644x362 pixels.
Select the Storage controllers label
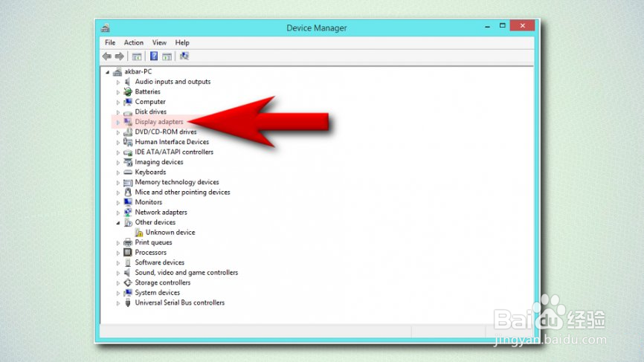[x=163, y=282]
